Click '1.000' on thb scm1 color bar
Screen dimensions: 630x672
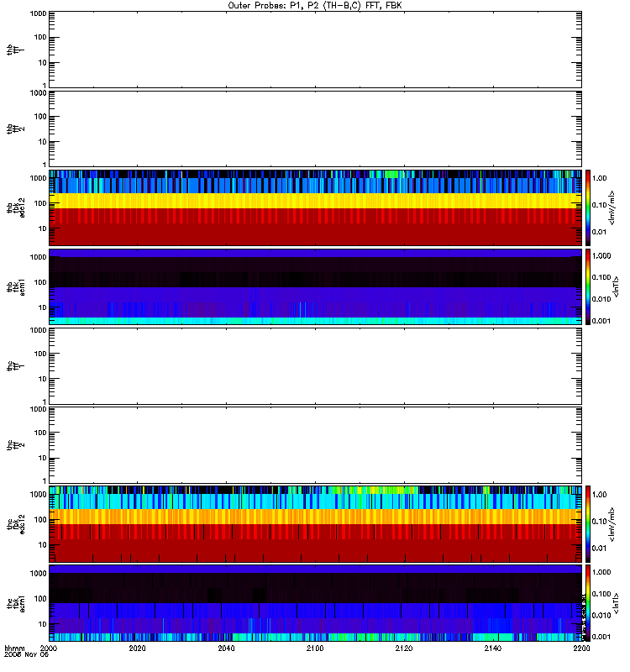pyautogui.click(x=601, y=256)
